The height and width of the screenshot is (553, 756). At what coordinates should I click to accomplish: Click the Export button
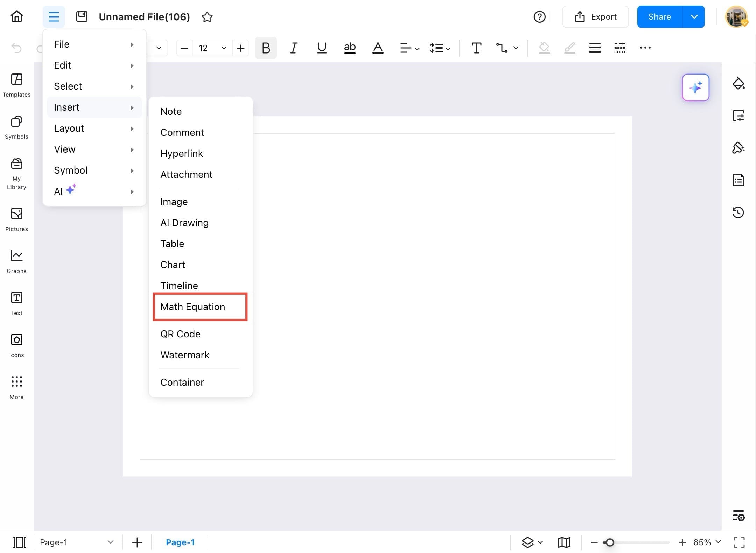coord(595,17)
